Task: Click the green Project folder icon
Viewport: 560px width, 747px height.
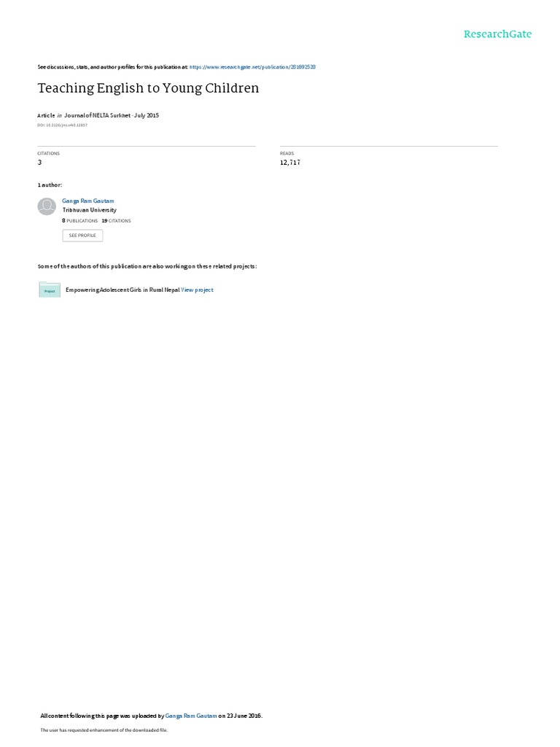Action: pos(50,290)
